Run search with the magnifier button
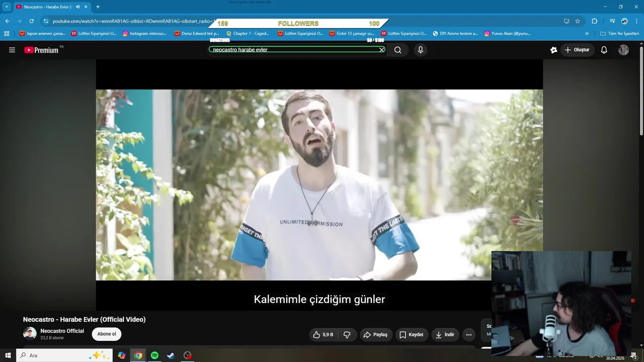Viewport: 644px width, 362px height. click(398, 50)
